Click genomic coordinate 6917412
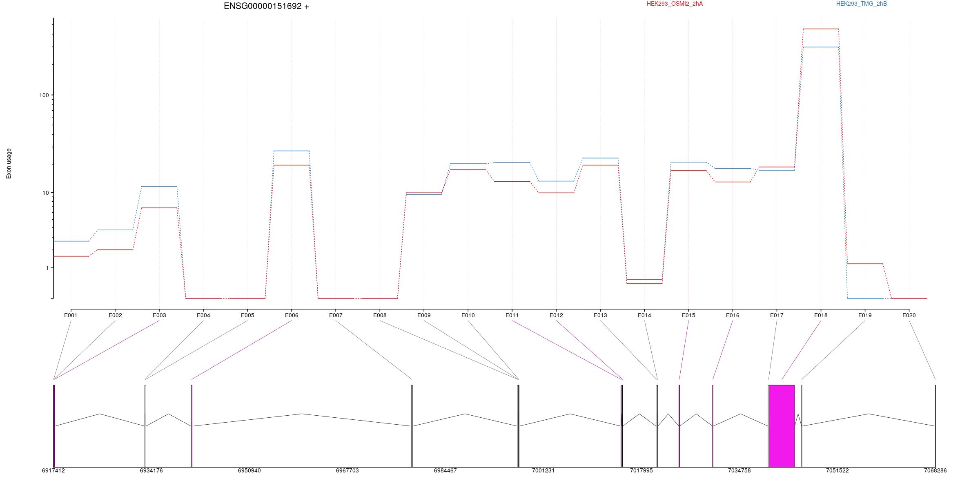980x490 pixels. point(53,471)
